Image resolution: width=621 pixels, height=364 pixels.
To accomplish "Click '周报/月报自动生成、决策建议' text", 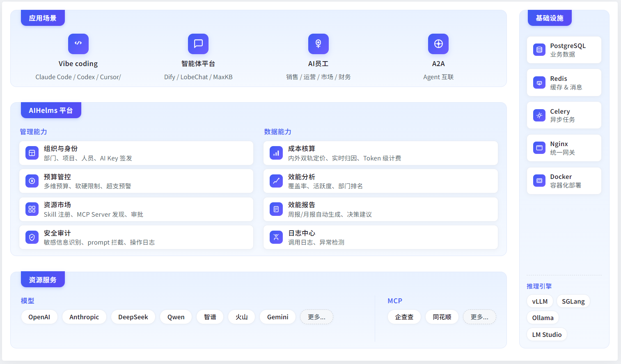I will 330,214.
